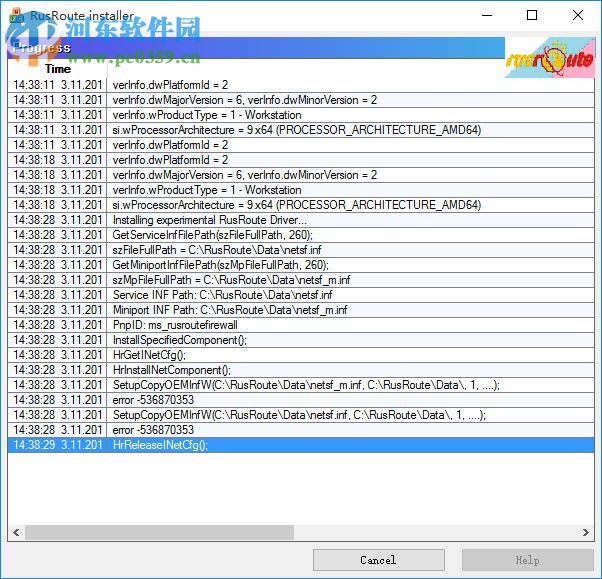The width and height of the screenshot is (602, 579).
Task: Select the 'Miniport INF Path' log row
Action: click(301, 310)
